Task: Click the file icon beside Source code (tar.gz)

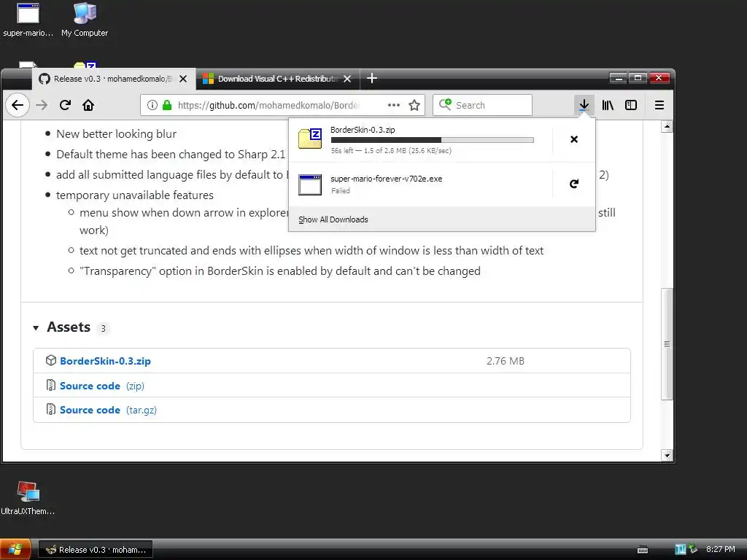Action: pos(51,409)
